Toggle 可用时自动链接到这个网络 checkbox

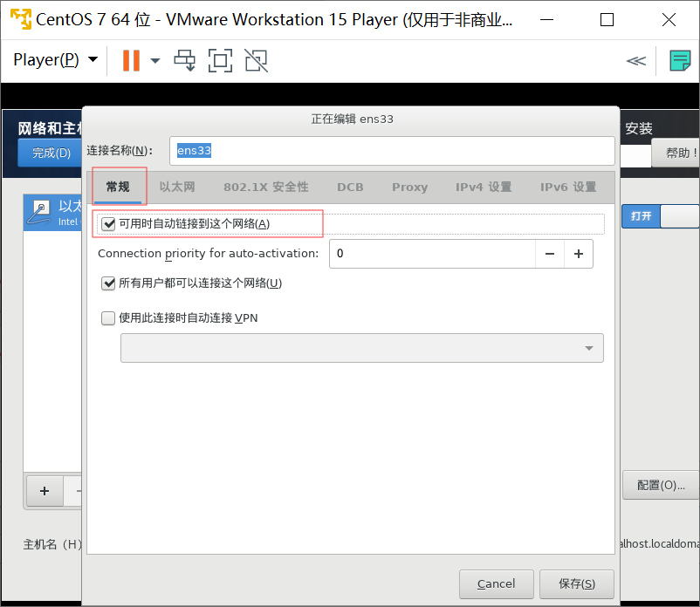[x=108, y=223]
